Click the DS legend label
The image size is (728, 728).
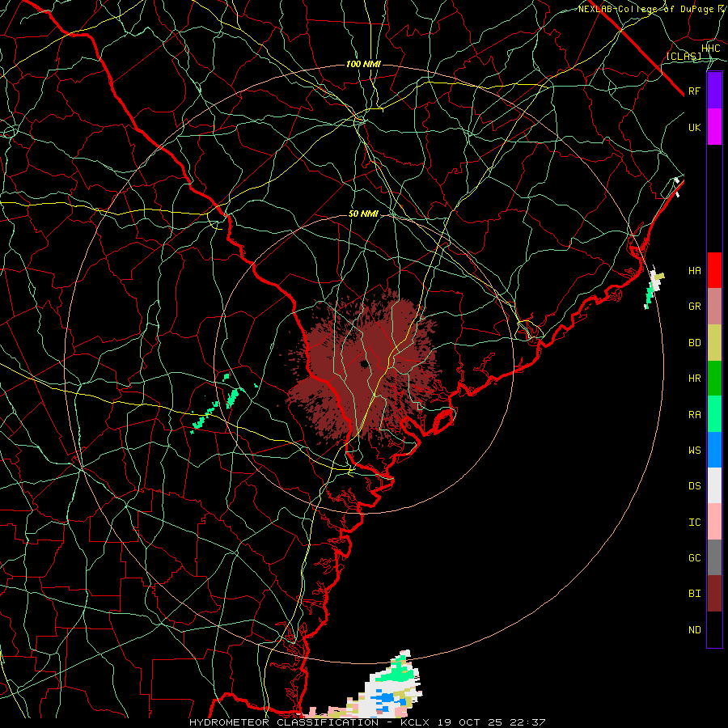click(x=695, y=486)
